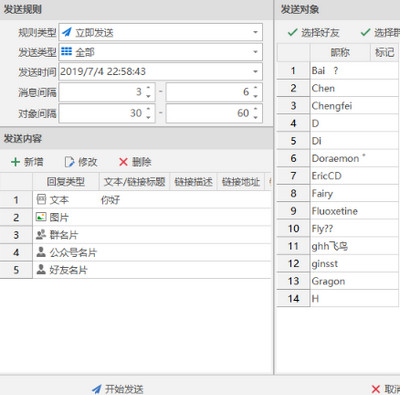Click the document edit icon beside 修改
This screenshot has width=400, height=395.
click(69, 162)
